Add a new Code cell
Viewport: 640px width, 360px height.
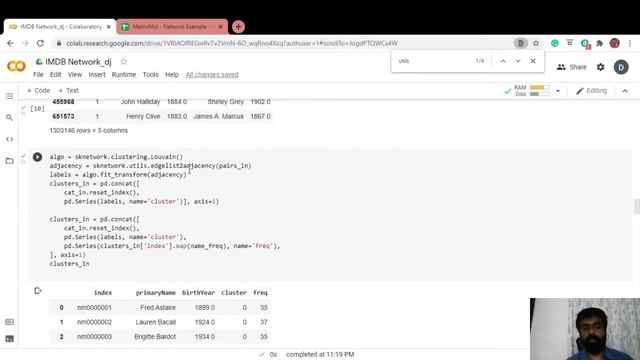point(38,91)
